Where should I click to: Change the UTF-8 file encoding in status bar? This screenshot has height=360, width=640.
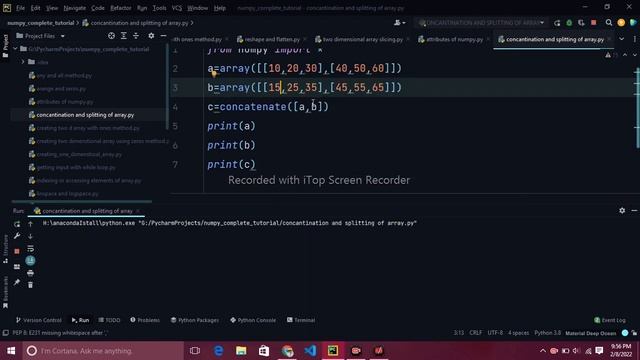(495, 333)
